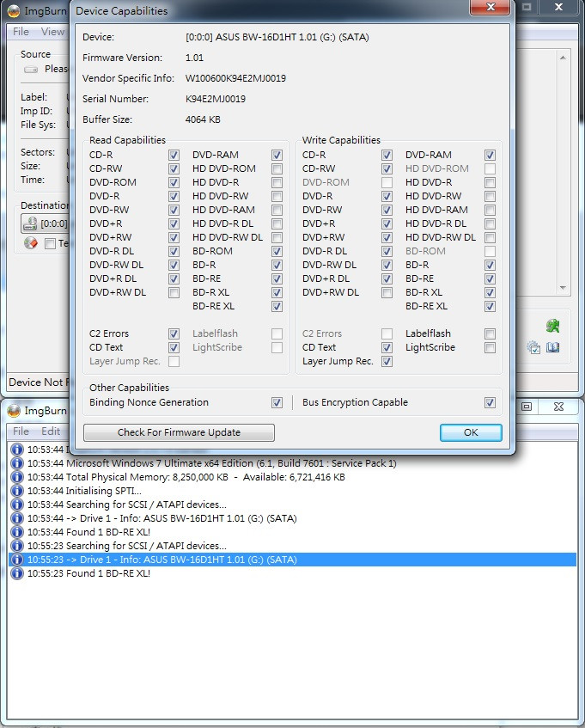Maximize the ImgBurn log window

coord(527,407)
